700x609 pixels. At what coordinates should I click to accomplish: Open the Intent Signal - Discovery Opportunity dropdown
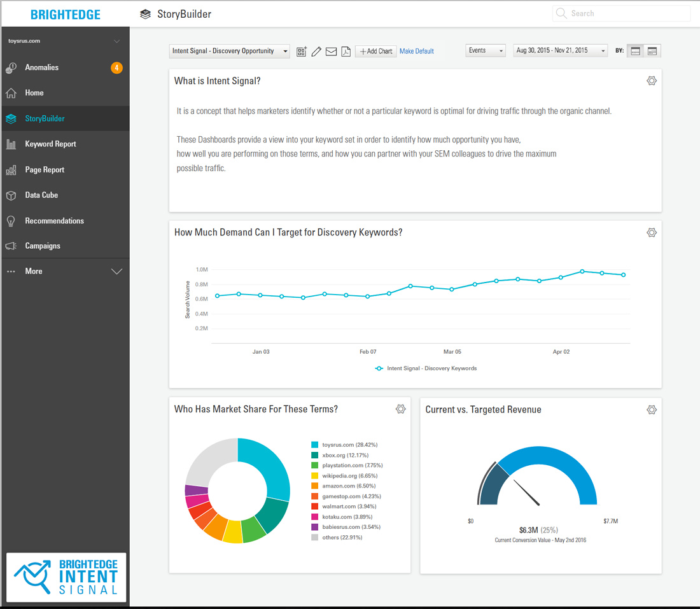[x=230, y=51]
